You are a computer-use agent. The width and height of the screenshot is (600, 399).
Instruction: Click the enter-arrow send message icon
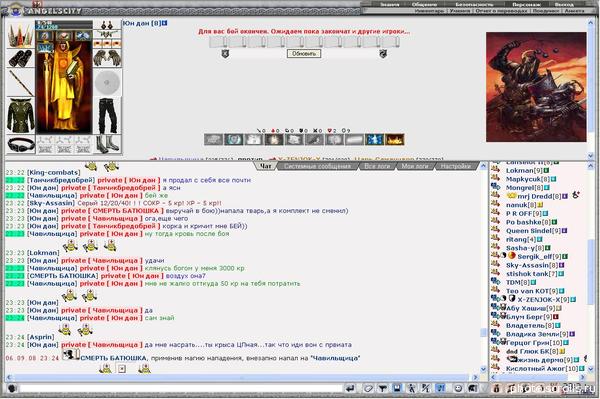click(350, 388)
